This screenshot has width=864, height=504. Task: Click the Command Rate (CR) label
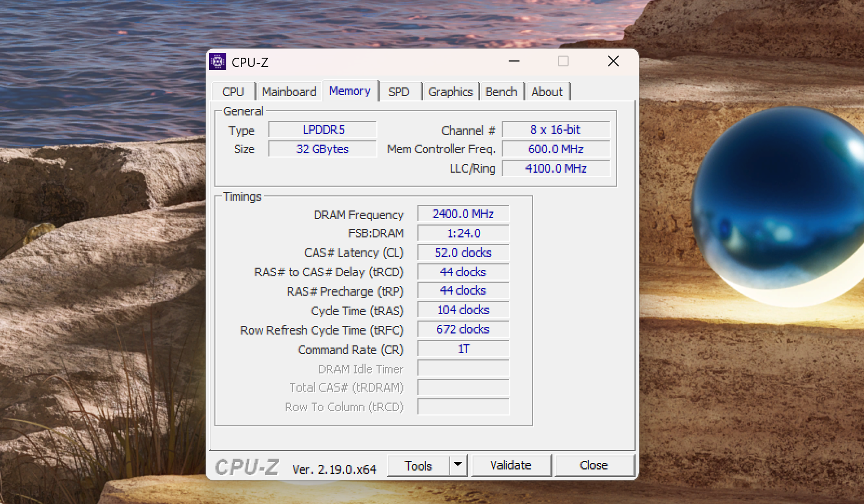(351, 350)
